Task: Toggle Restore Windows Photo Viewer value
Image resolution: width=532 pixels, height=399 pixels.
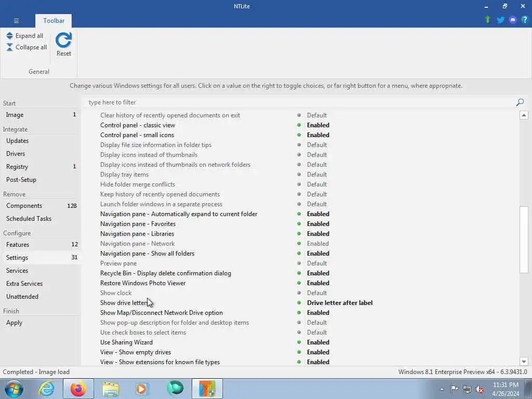Action: (318, 283)
